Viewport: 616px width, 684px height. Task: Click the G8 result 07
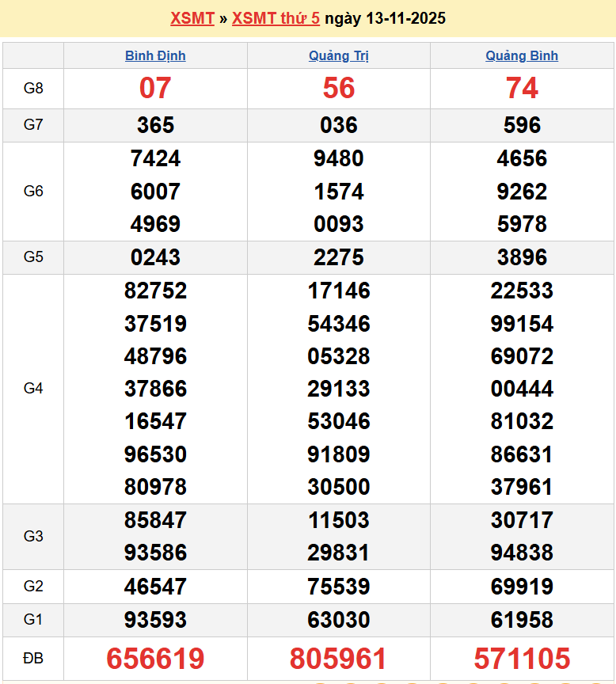pos(155,89)
